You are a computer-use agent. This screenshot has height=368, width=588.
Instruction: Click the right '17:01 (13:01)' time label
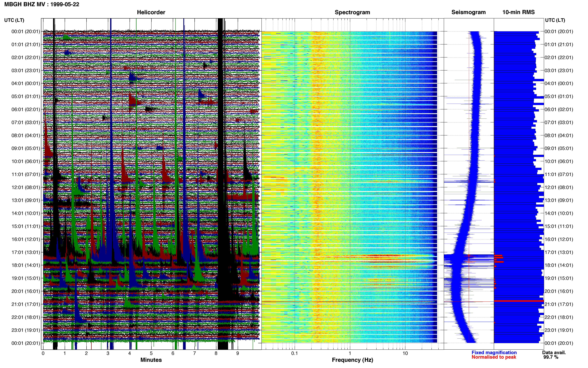coord(559,252)
